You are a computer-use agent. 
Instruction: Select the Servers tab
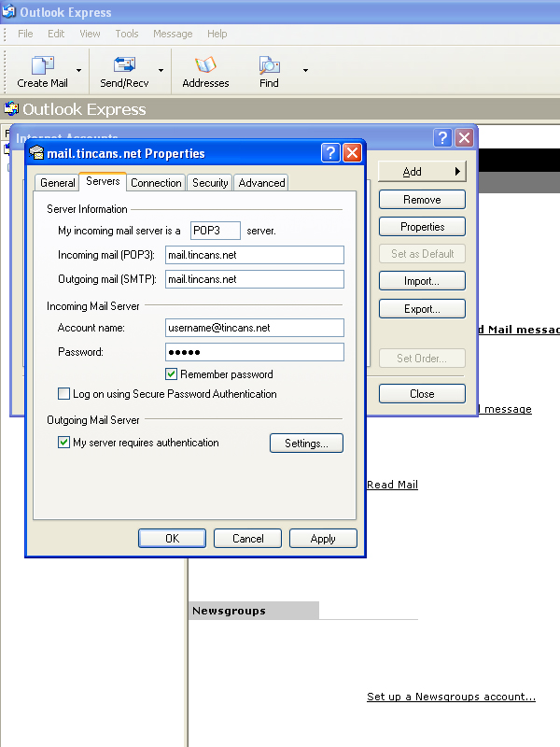(x=103, y=181)
